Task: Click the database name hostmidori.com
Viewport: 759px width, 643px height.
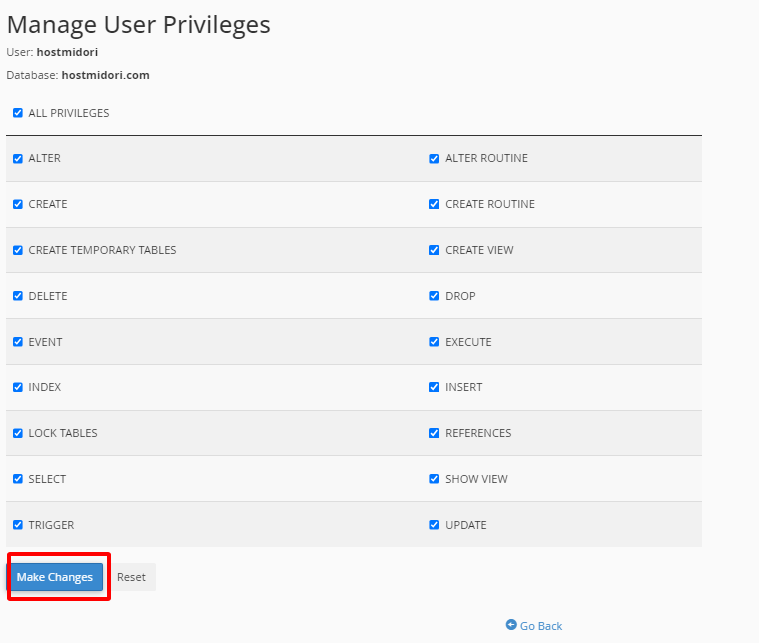Action: (x=106, y=75)
